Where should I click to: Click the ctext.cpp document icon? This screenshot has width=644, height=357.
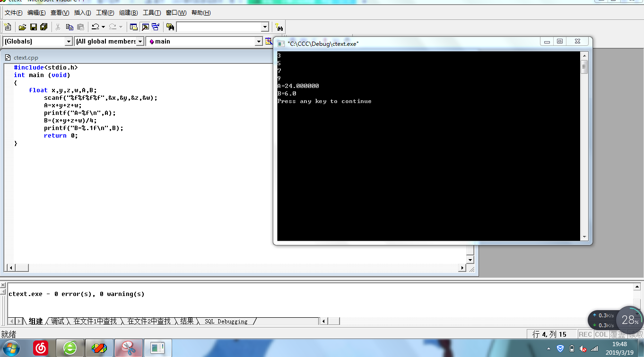[x=8, y=58]
